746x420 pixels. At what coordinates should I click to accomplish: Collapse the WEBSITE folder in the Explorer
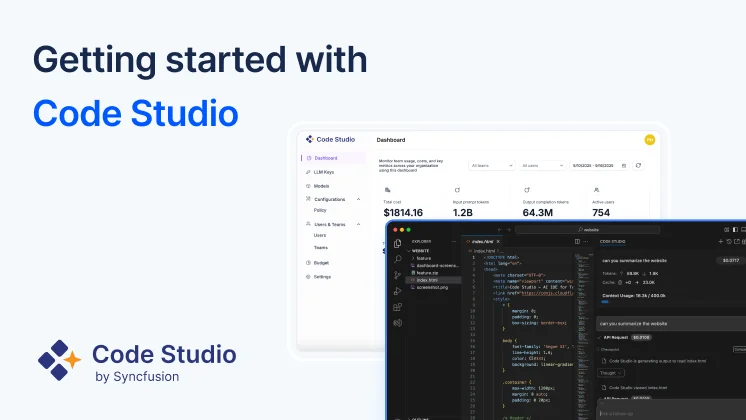pyautogui.click(x=420, y=251)
